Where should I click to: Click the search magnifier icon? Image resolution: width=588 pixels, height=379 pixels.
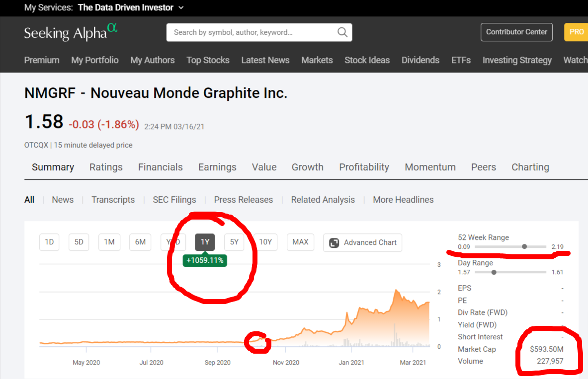(x=342, y=32)
